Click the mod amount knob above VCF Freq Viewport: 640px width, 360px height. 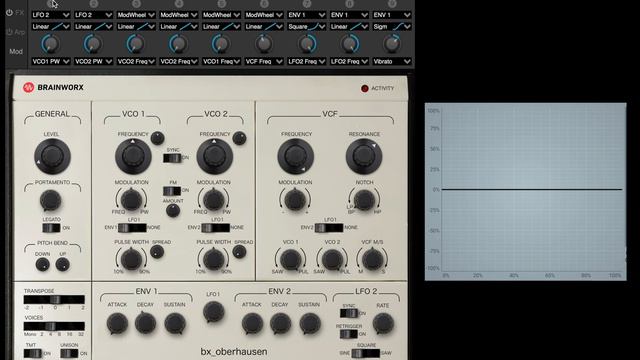[x=264, y=44]
